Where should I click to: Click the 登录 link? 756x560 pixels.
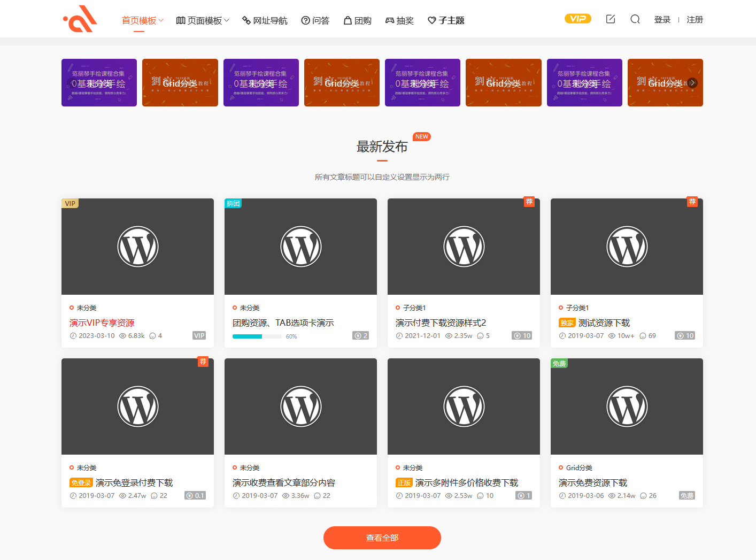pos(662,20)
